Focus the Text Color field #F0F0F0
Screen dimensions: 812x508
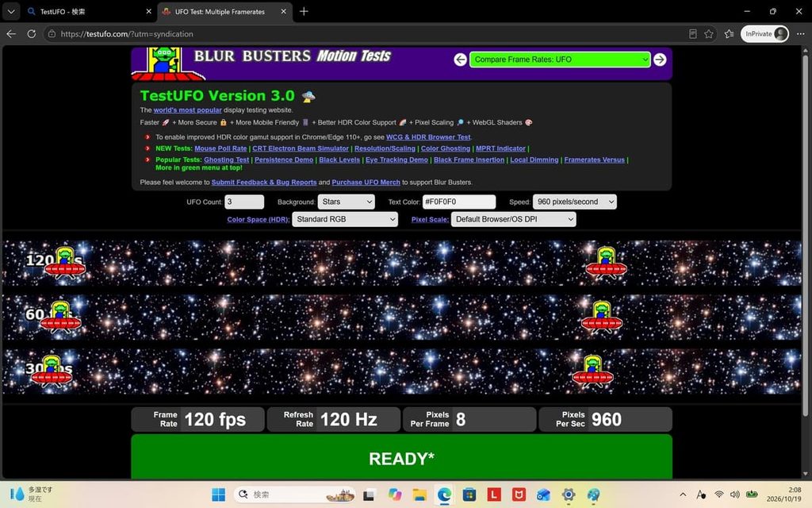click(459, 202)
